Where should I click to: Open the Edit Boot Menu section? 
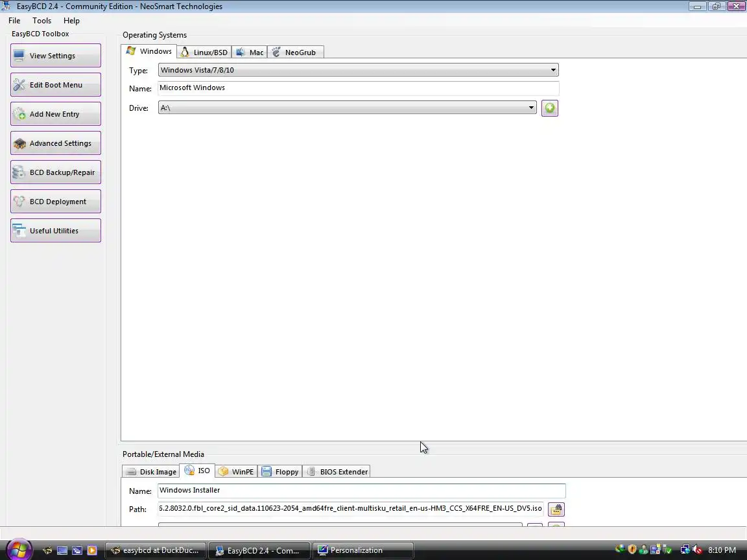(x=56, y=85)
